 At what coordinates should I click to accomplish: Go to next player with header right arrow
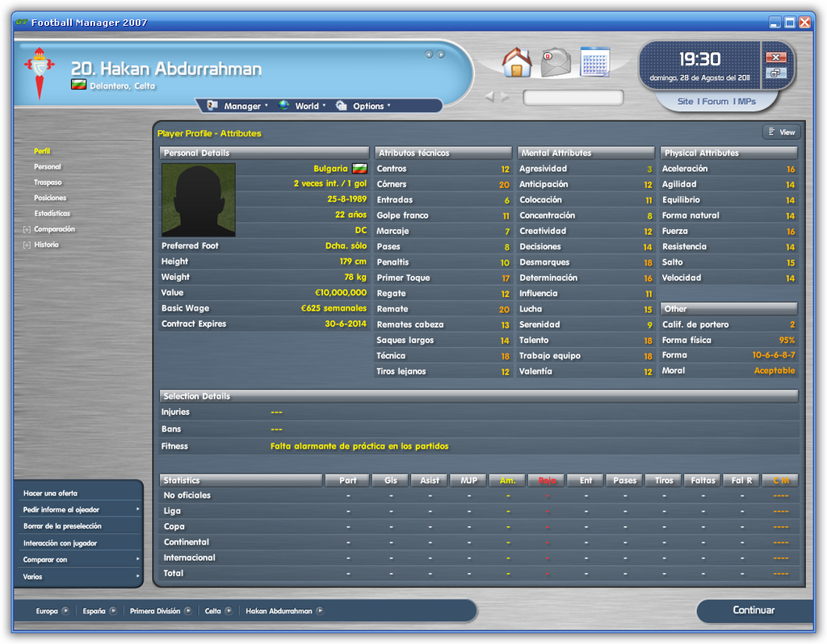tap(441, 54)
